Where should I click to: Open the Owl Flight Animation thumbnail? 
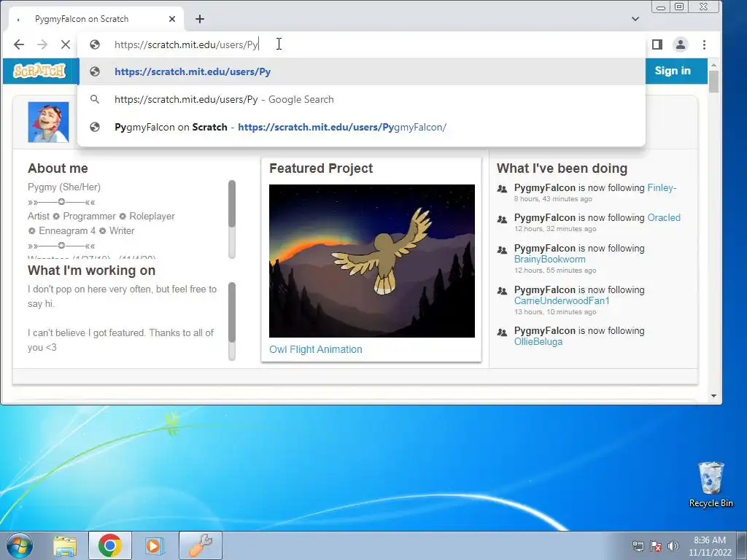coord(371,260)
